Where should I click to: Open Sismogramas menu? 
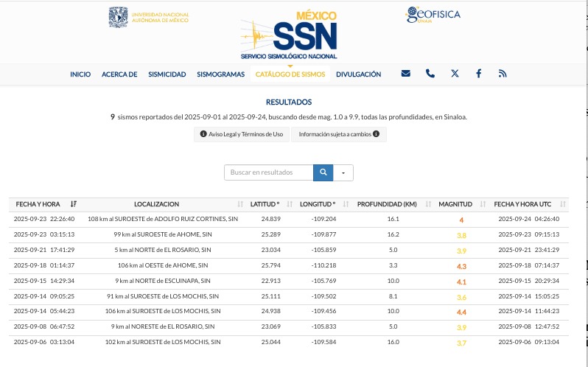coord(220,74)
